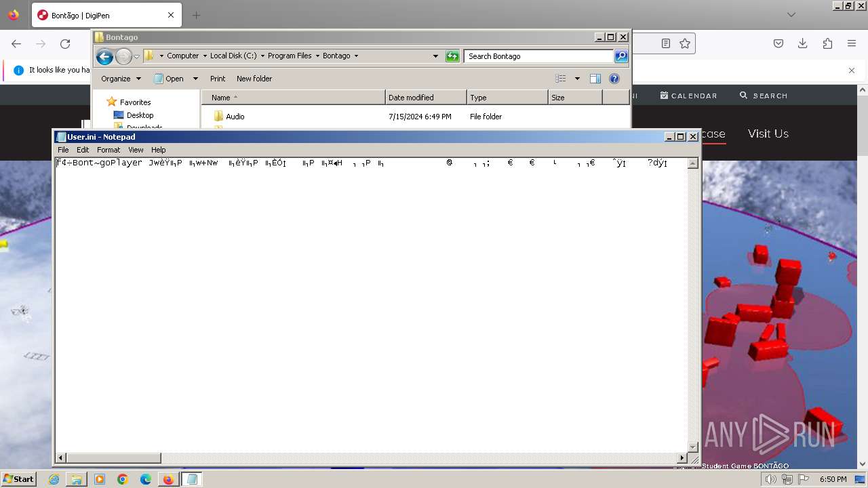Select Favorites in navigation pane
The width and height of the screenshot is (868, 488).
[135, 102]
